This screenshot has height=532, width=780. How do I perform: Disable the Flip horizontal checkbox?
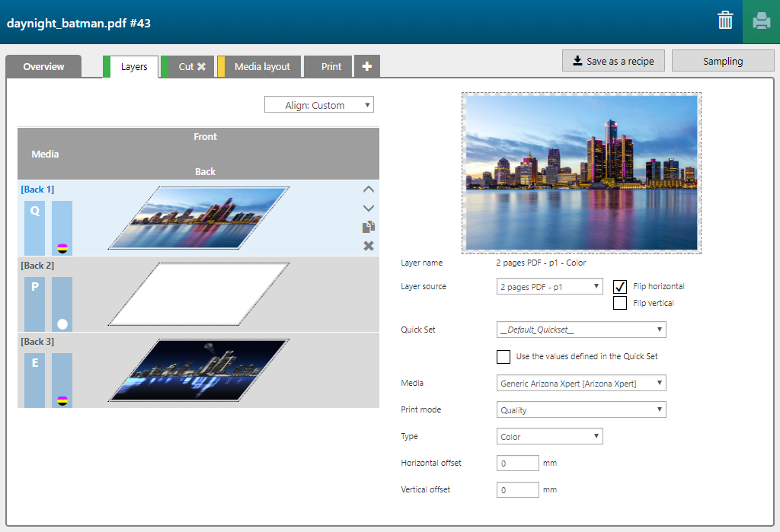[x=620, y=286]
